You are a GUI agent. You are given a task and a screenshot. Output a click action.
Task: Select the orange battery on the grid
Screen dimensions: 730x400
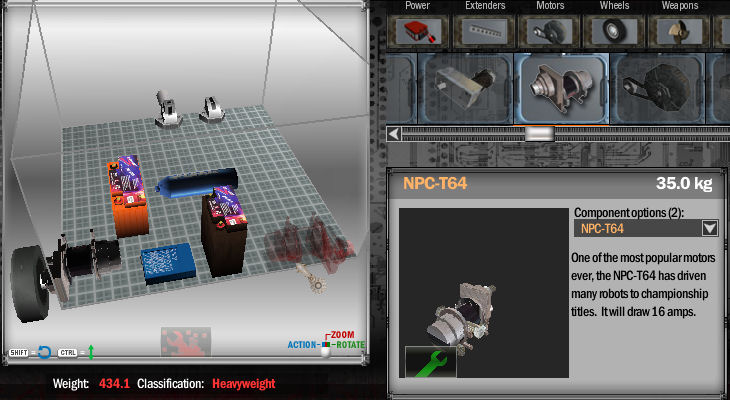128,196
